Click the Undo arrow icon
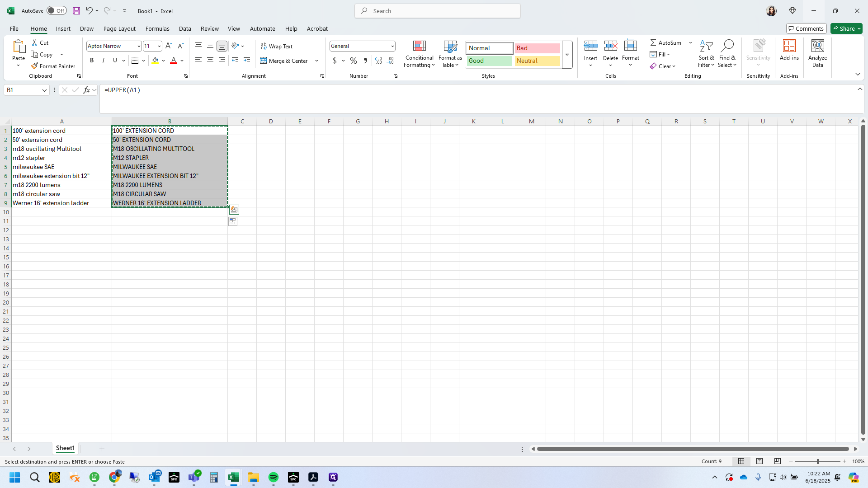Screen dimensions: 868x488 tap(89, 11)
